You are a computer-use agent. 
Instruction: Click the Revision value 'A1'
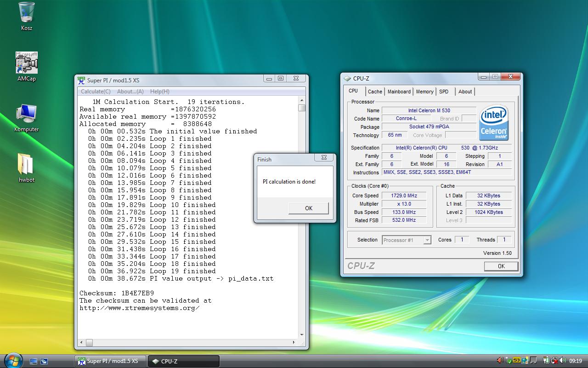pyautogui.click(x=500, y=164)
